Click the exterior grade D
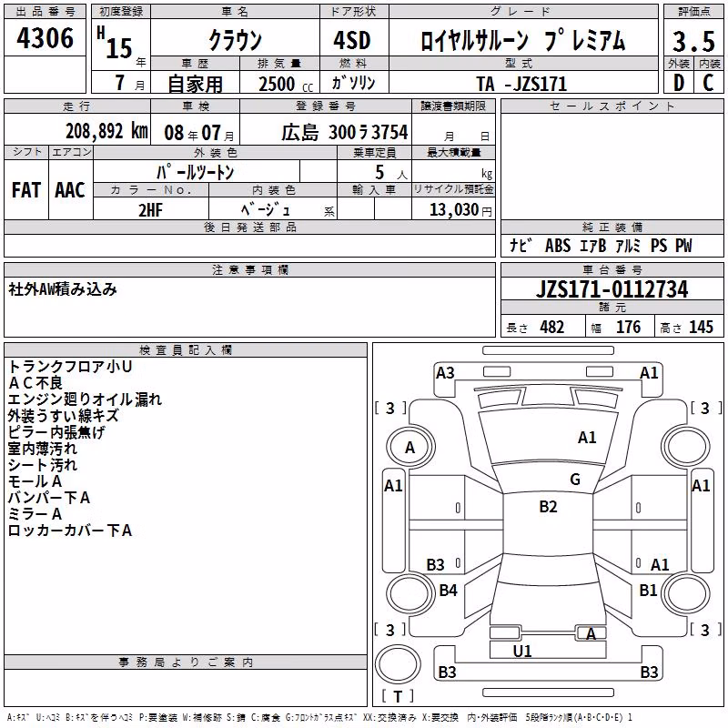The width and height of the screenshot is (728, 728). coord(679,83)
